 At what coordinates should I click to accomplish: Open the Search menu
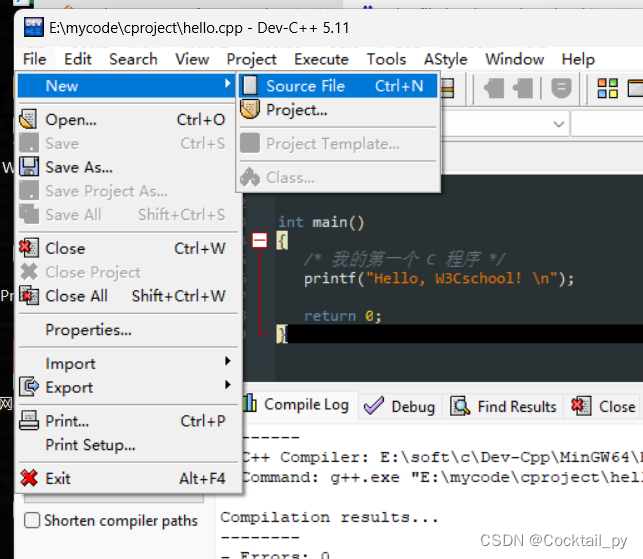point(133,59)
